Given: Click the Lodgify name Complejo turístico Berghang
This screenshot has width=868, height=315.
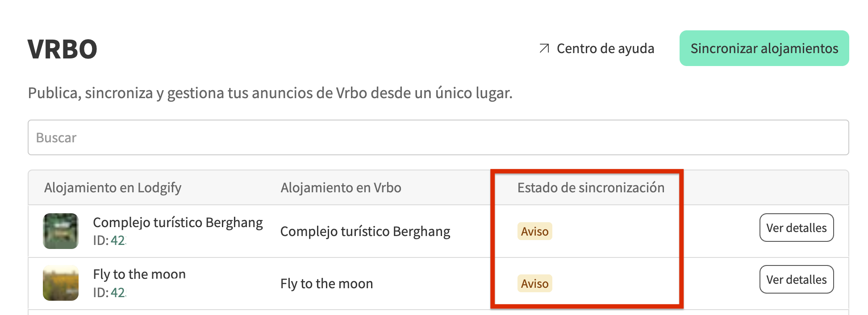Looking at the screenshot, I should tap(178, 222).
